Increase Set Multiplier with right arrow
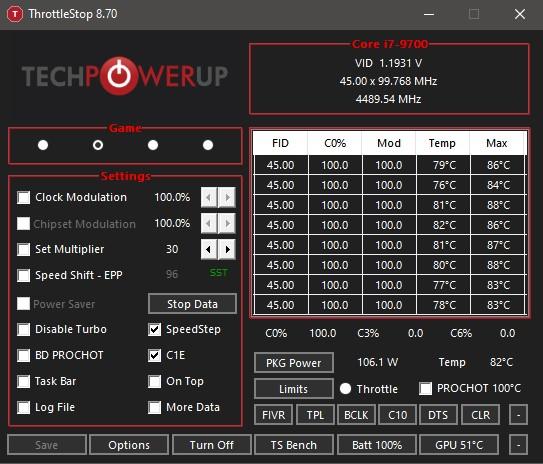This screenshot has width=543, height=464. pos(227,249)
